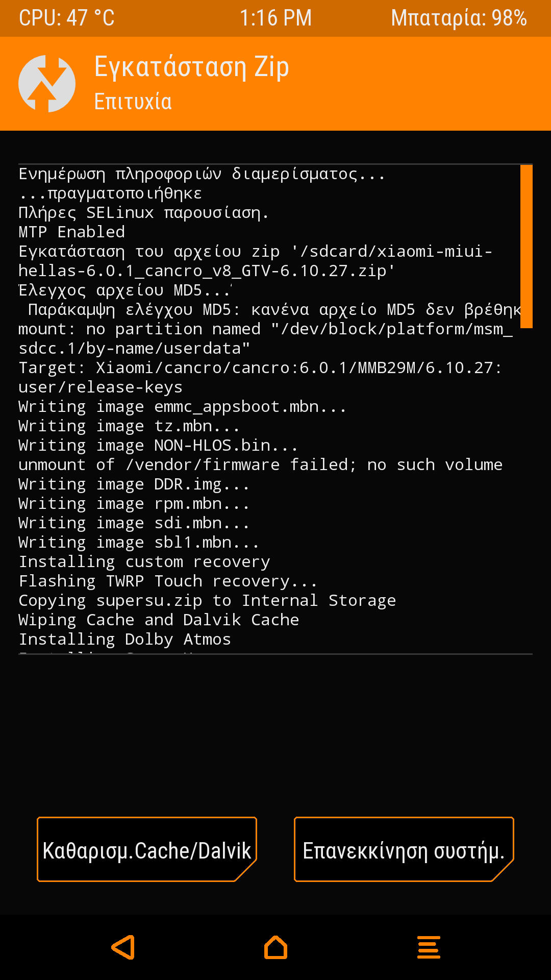551x980 pixels.
Task: Click the Writing image NON-HLOS.bin line
Action: pyautogui.click(x=158, y=446)
